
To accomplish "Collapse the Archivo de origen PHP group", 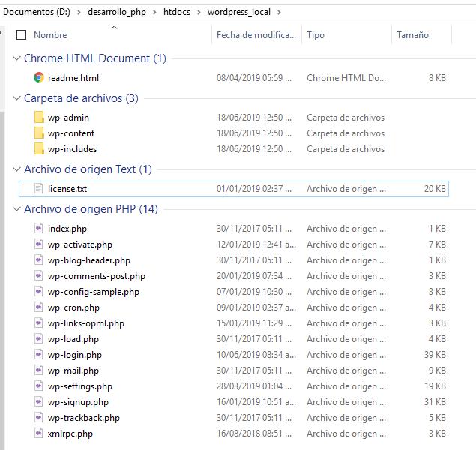I will (16, 209).
